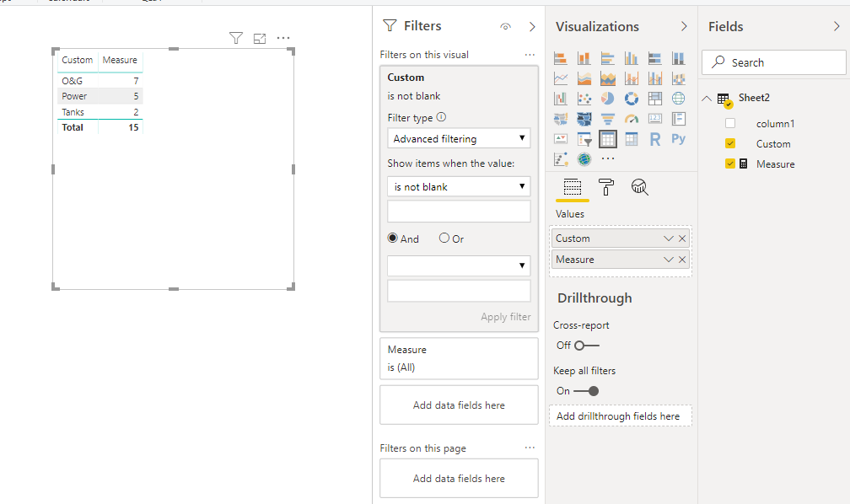Screen dimensions: 850x504
Task: Click the Fields Search box
Action: click(773, 62)
